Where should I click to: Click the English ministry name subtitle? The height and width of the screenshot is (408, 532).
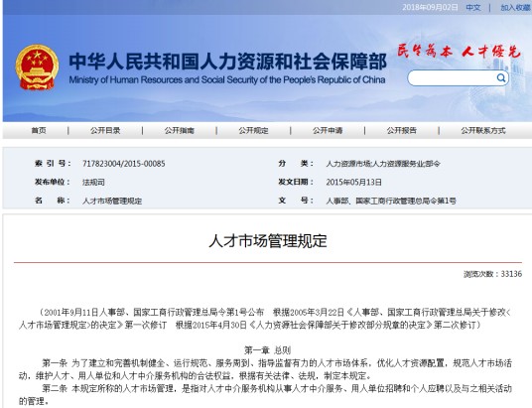(227, 80)
